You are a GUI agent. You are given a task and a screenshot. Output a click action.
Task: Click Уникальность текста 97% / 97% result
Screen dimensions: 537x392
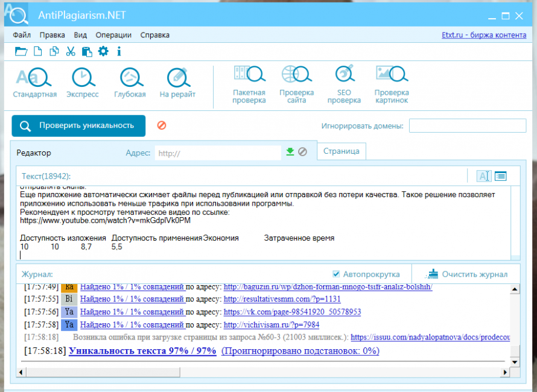142,351
